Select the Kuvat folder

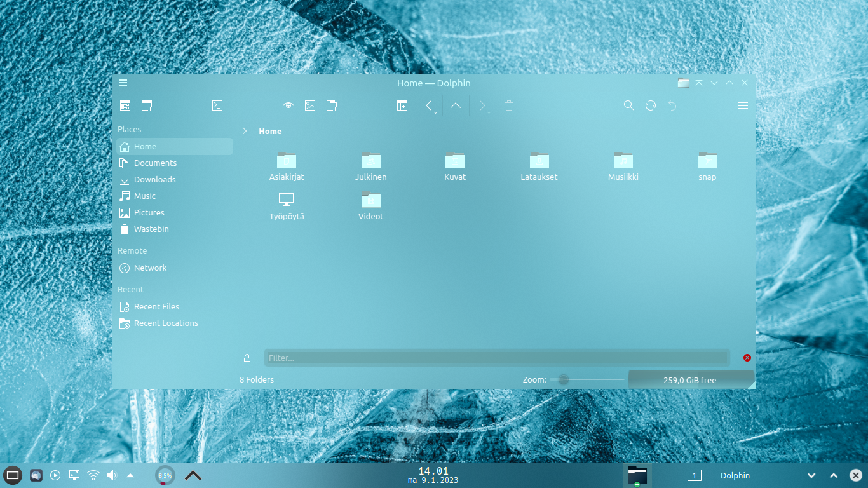tap(455, 166)
